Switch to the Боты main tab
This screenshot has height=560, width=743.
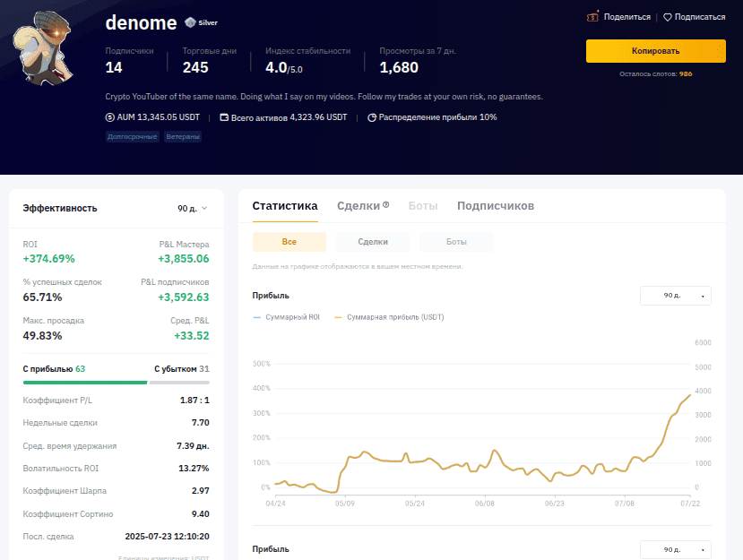pyautogui.click(x=423, y=206)
